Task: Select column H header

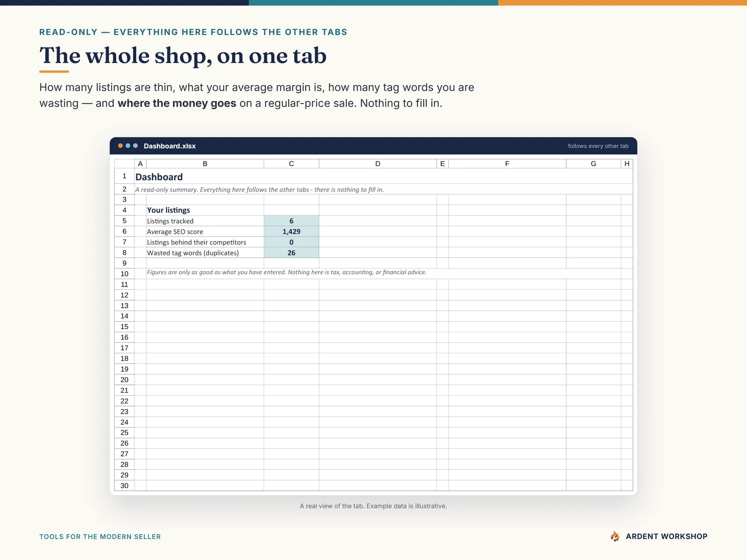Action: coord(627,164)
